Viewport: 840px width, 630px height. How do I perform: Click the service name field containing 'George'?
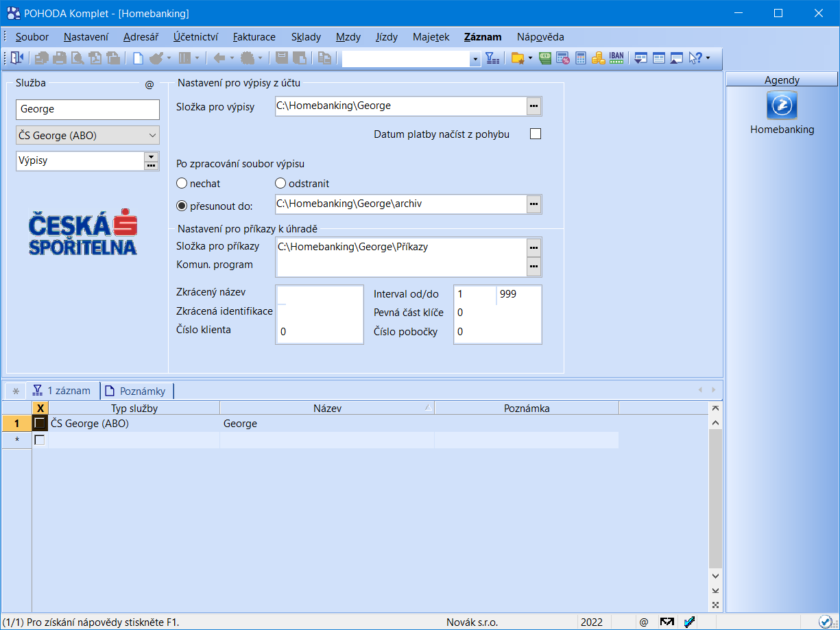coord(87,109)
